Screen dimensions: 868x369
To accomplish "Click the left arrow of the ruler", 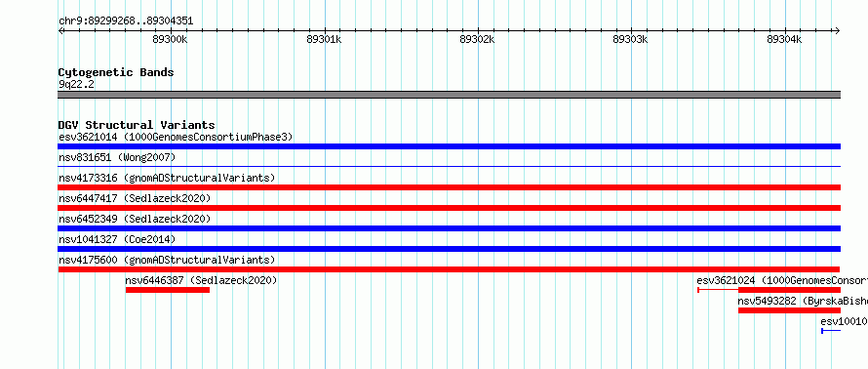I will point(60,31).
